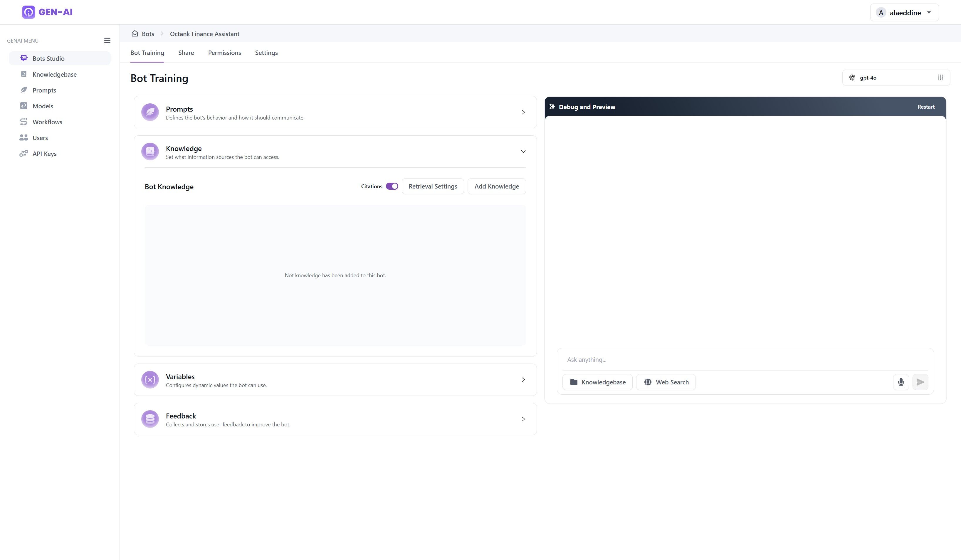The image size is (961, 560).
Task: Collapse the Knowledge section chevron
Action: (523, 152)
